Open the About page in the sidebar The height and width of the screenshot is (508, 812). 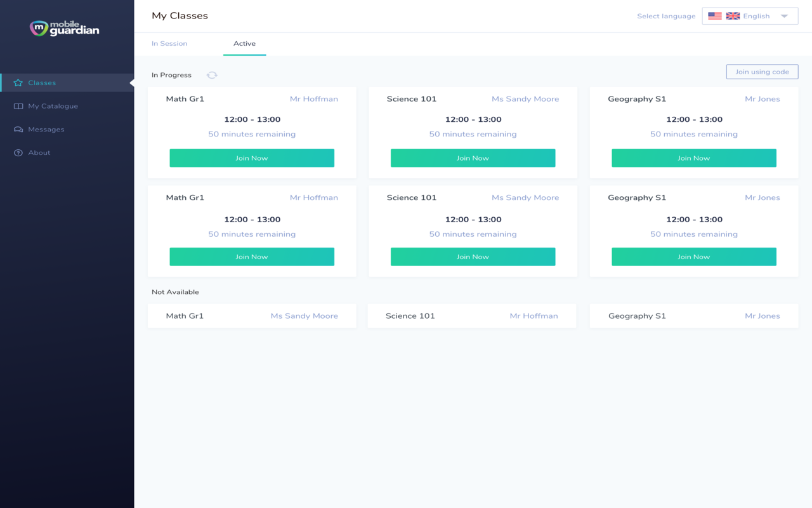[39, 153]
